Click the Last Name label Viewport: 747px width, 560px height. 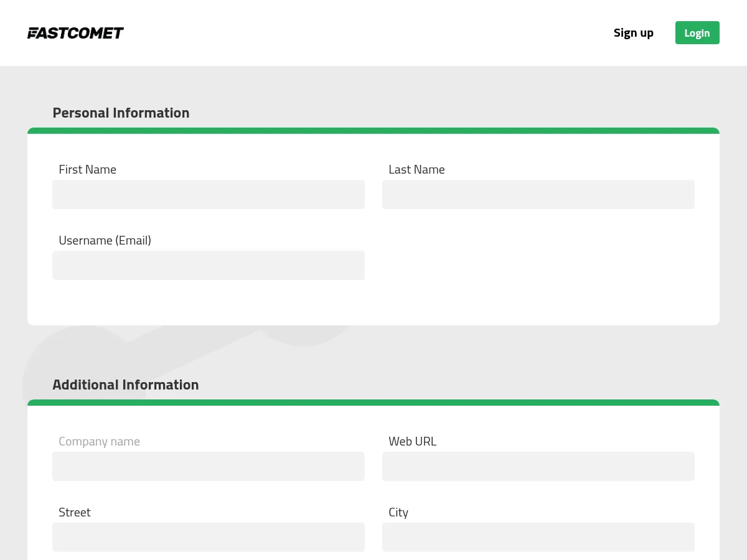click(416, 169)
